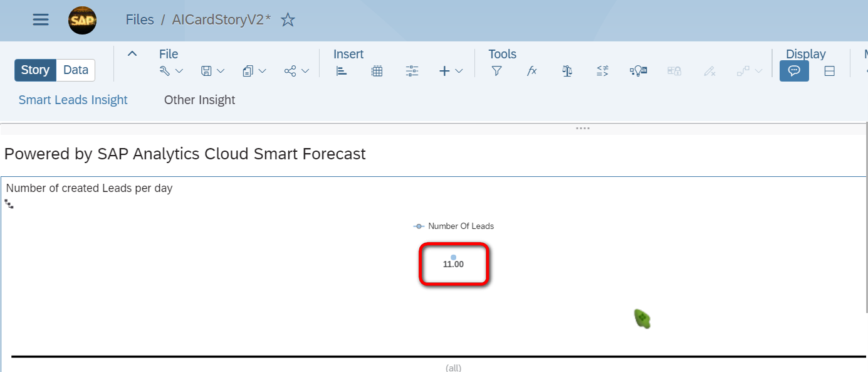The image size is (868, 372).
Task: Click the Number Of Leads legend entry
Action: coord(454,226)
